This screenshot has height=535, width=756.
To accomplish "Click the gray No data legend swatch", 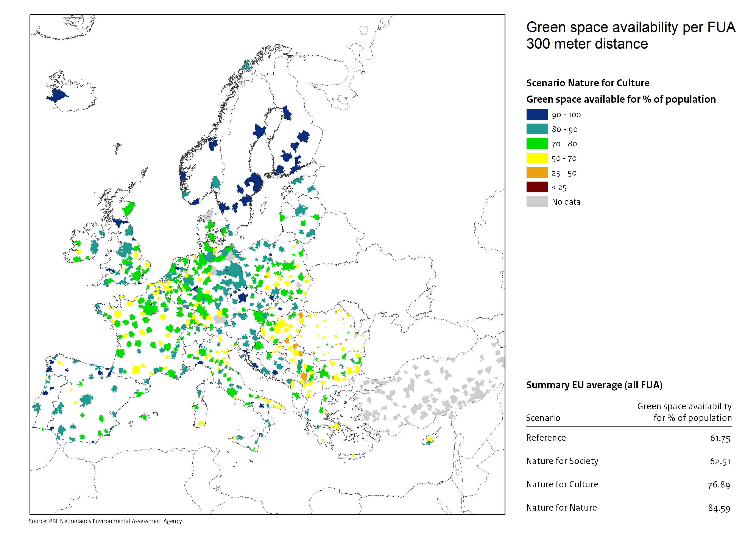I will tap(537, 201).
